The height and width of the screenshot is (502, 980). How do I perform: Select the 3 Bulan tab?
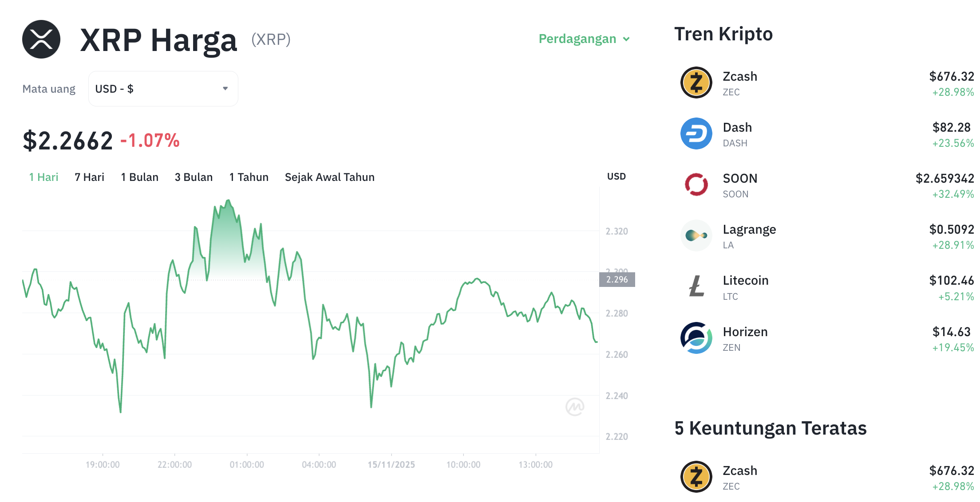coord(194,177)
